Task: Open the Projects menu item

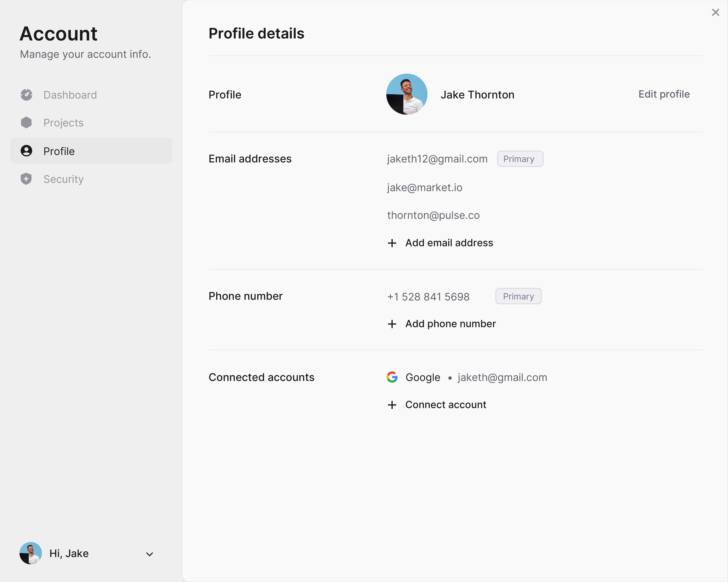Action: point(63,123)
